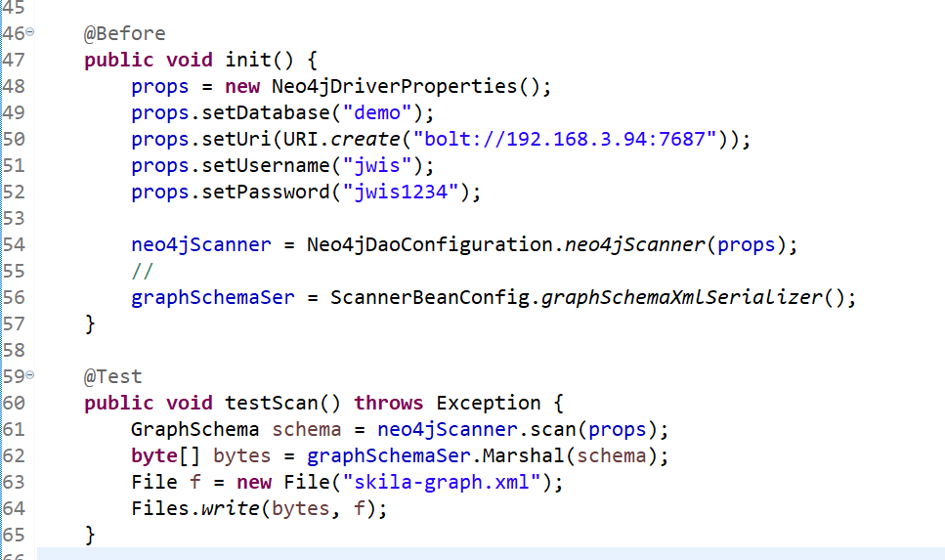Click the scan method call
This screenshot has height=560, width=945.
pyautogui.click(x=553, y=430)
